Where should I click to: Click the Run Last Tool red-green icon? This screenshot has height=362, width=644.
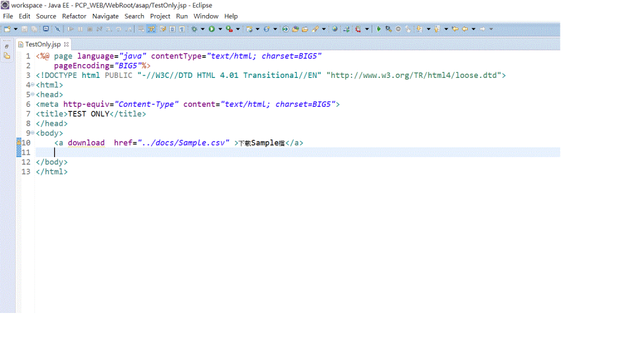pos(230,29)
